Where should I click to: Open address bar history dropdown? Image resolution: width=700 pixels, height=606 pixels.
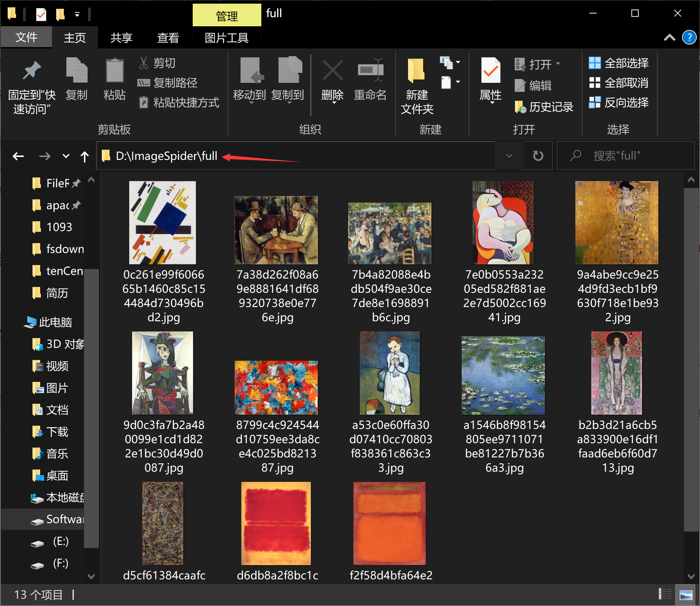pyautogui.click(x=509, y=156)
